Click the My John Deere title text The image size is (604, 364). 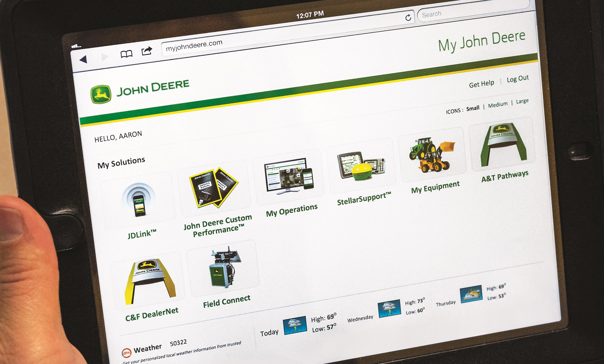tap(482, 42)
